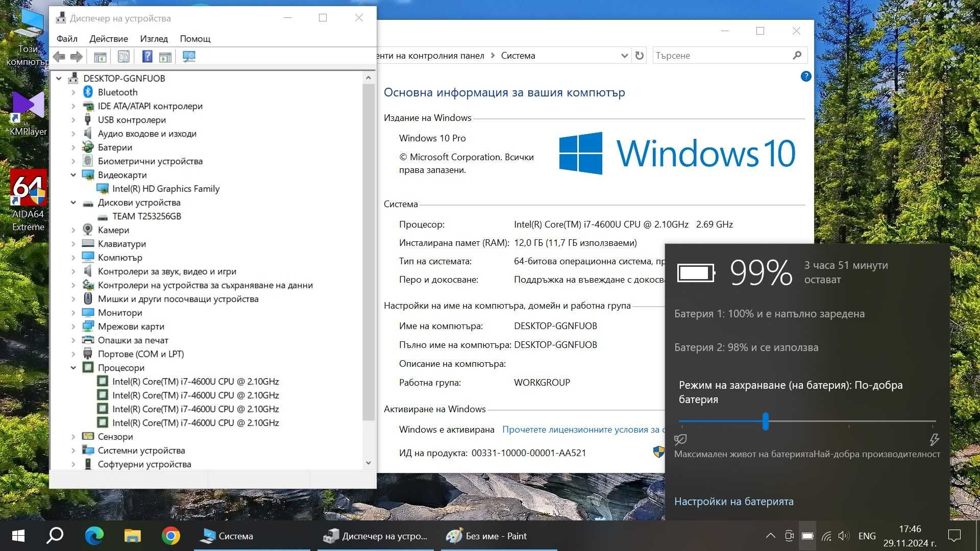980x551 pixels.
Task: Open the Windows Start menu
Action: (18, 536)
